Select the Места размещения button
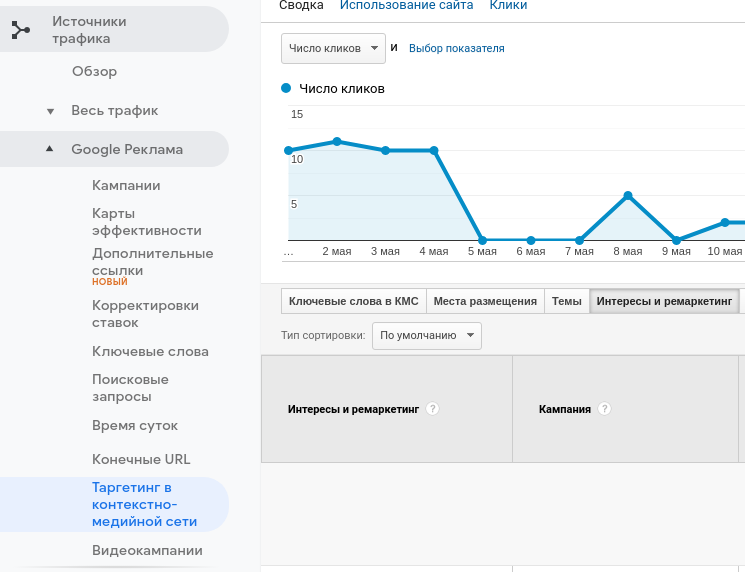Image resolution: width=745 pixels, height=572 pixels. click(x=485, y=301)
